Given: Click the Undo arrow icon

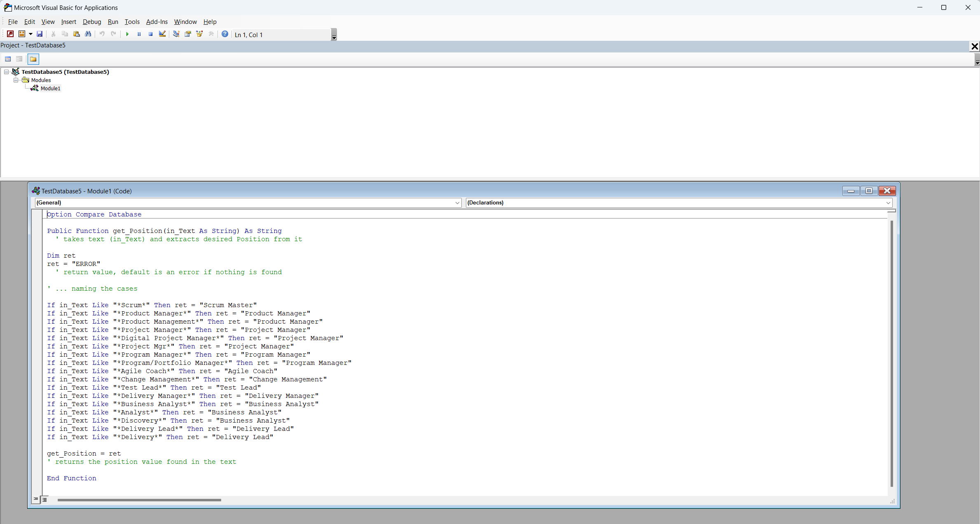Looking at the screenshot, I should pos(102,34).
